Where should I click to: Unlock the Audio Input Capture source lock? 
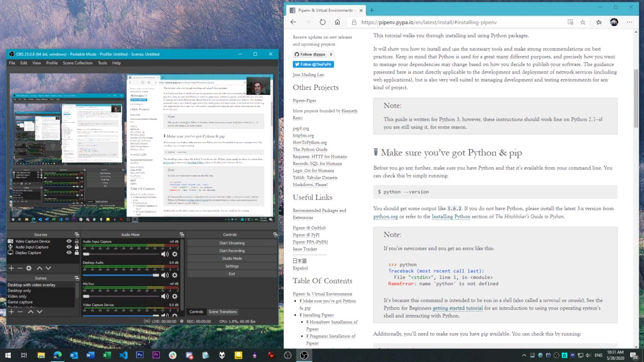coord(76,247)
